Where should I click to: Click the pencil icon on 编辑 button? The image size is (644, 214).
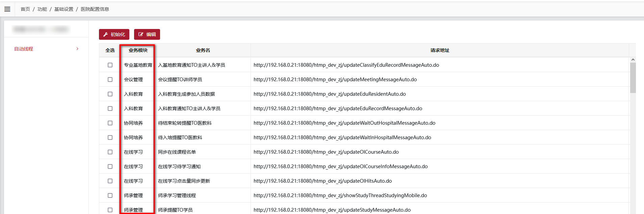141,34
